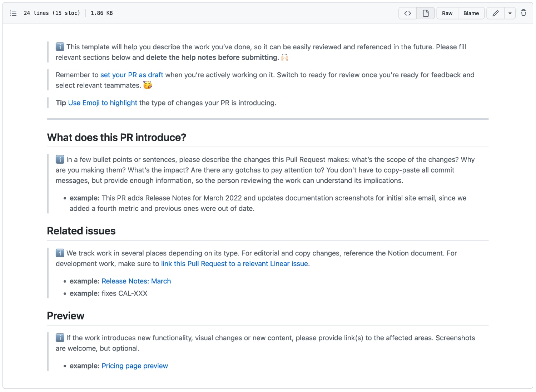Image resolution: width=536 pixels, height=392 pixels.
Task: Follow the 'Use Emoji to highlight' link
Action: (x=103, y=103)
